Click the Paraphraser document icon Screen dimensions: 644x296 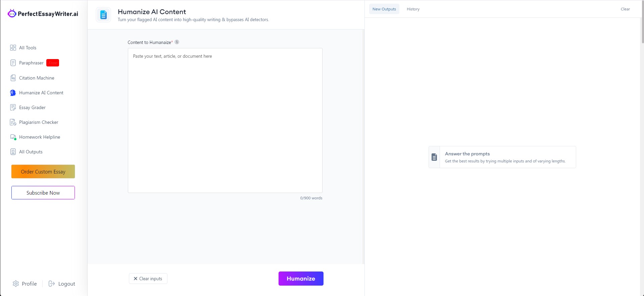tap(13, 63)
